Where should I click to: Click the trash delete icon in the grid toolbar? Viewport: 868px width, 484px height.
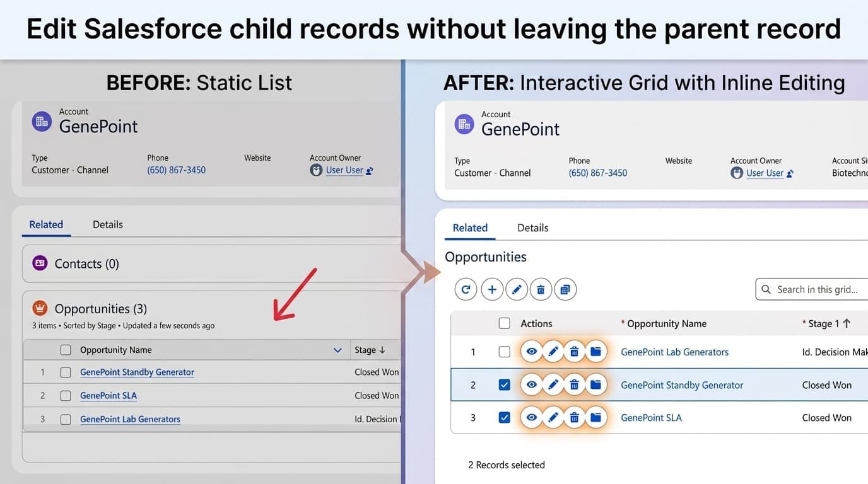(x=541, y=289)
